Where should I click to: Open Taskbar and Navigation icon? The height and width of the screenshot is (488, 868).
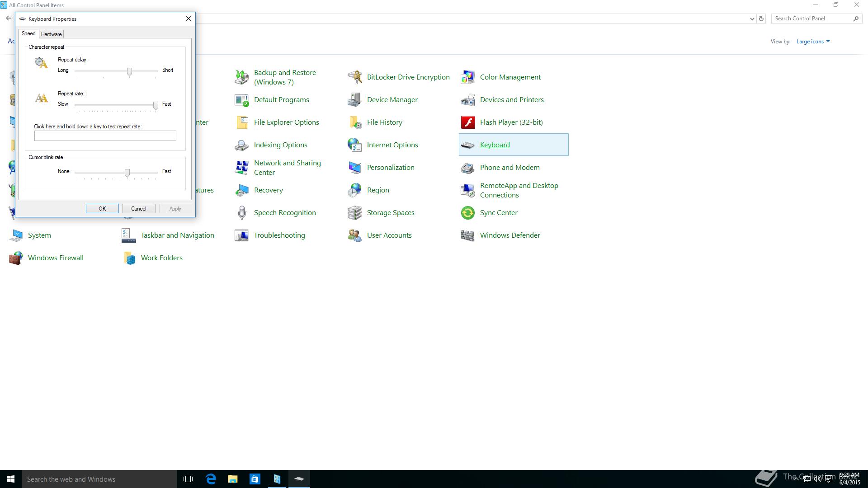128,235
